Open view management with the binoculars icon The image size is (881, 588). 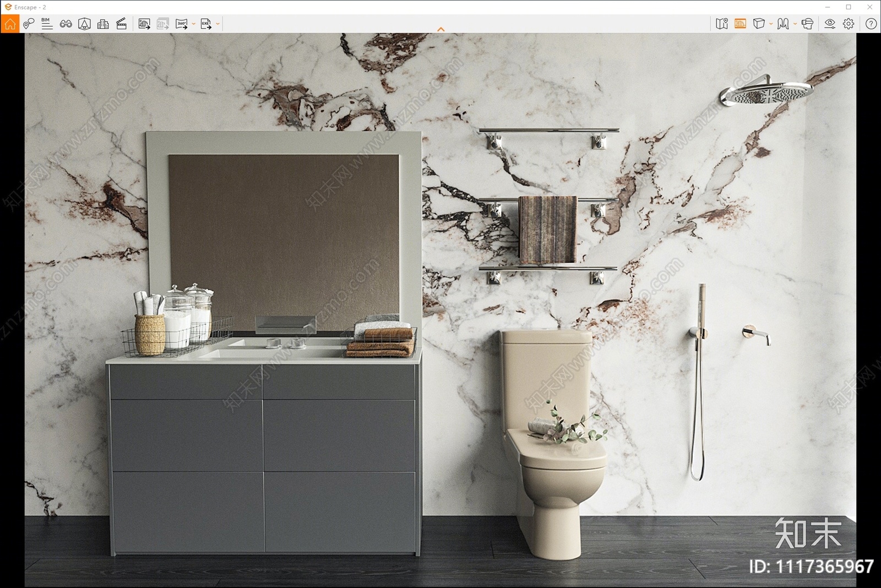66,24
